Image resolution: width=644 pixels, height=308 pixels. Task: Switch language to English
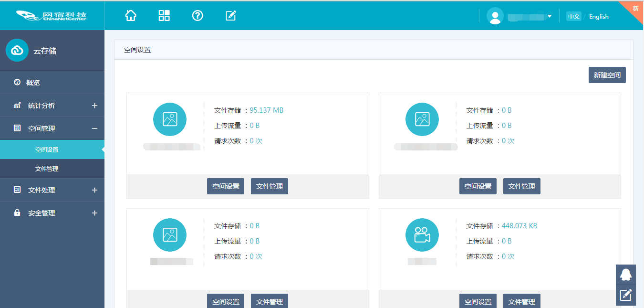(x=599, y=16)
